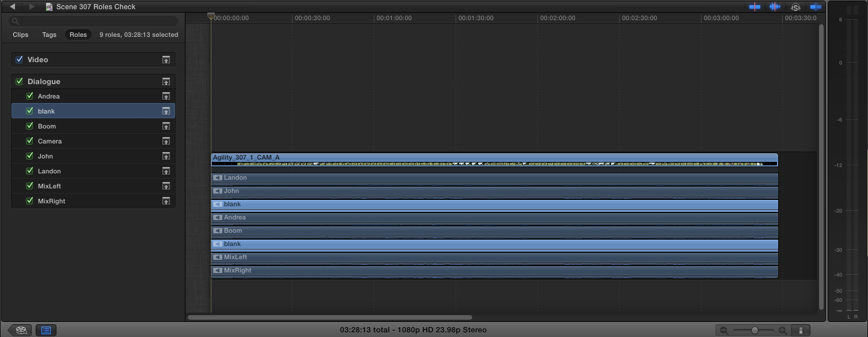Viewport: 868px width, 337px height.
Task: Minimize the Video role in timeline
Action: pyautogui.click(x=166, y=60)
